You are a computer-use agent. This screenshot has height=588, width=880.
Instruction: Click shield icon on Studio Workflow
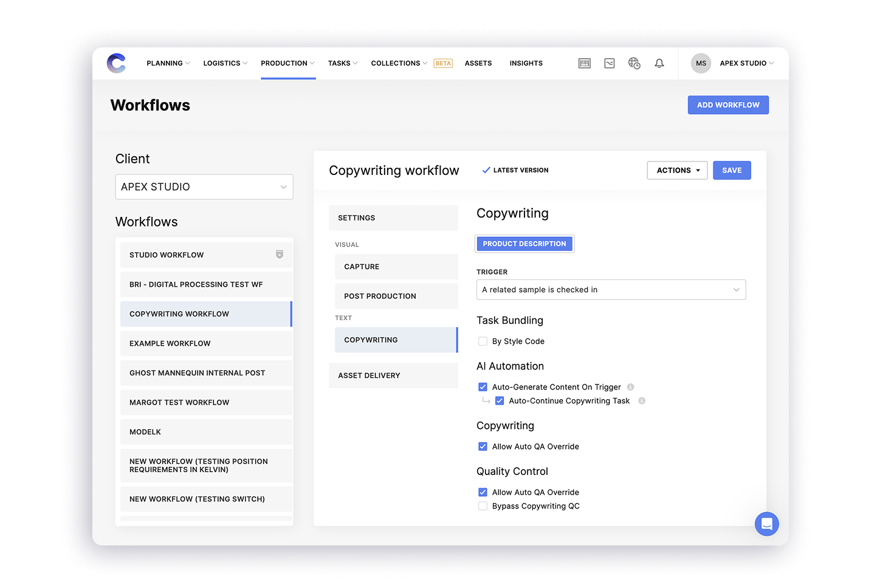pyautogui.click(x=280, y=255)
